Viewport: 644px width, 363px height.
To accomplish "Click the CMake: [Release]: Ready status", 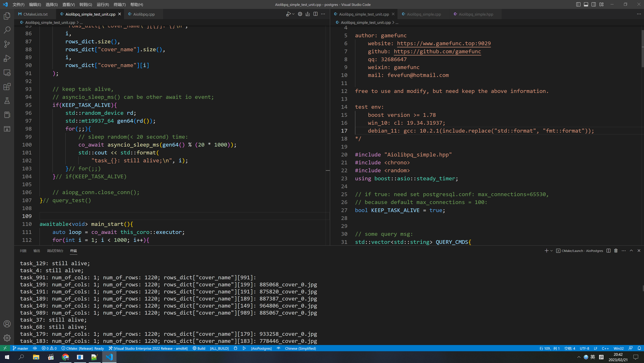I will pyautogui.click(x=83, y=348).
